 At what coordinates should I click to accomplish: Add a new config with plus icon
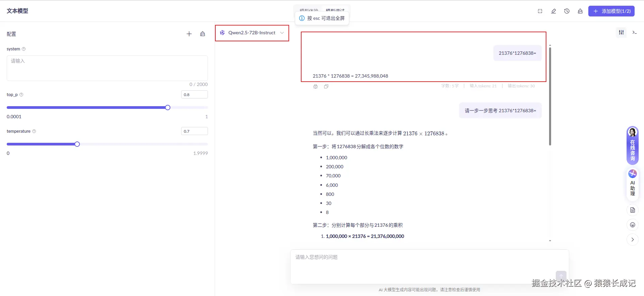pyautogui.click(x=189, y=34)
